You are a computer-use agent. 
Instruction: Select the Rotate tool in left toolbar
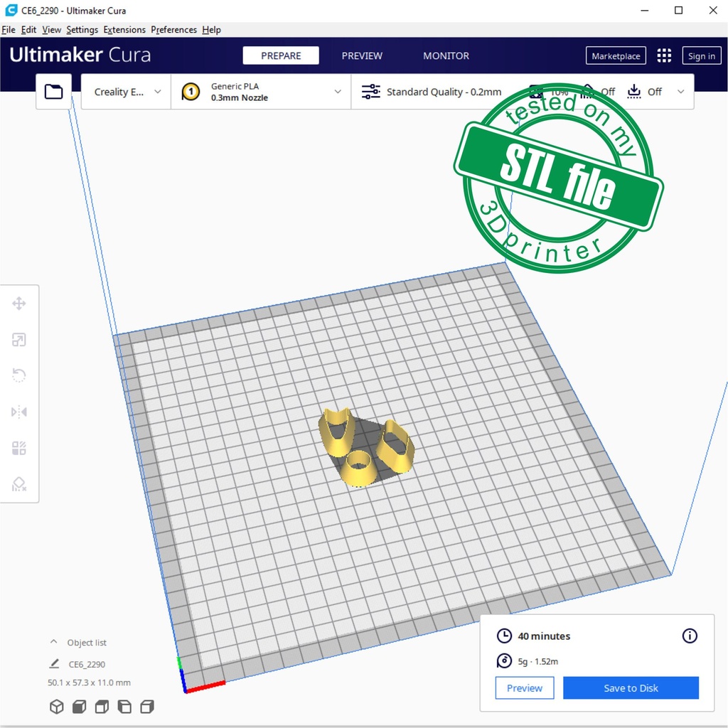(x=19, y=375)
